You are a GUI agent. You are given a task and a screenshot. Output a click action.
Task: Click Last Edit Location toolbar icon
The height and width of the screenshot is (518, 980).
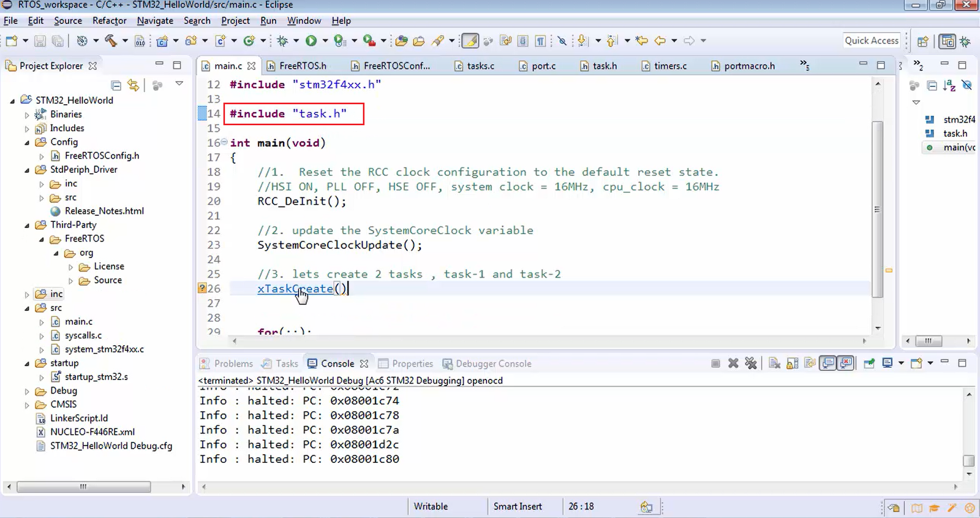pos(641,40)
